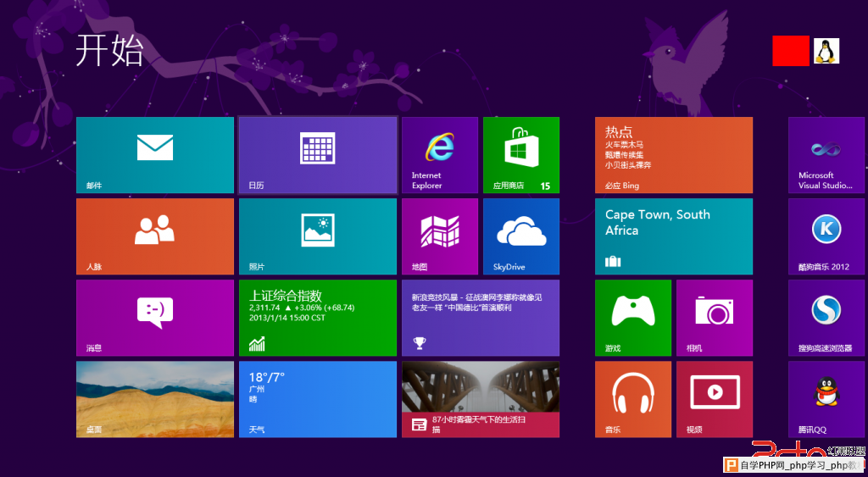Image resolution: width=868 pixels, height=477 pixels.
Task: Click the 新浪竞技风暴 sports headline text
Action: point(477,302)
